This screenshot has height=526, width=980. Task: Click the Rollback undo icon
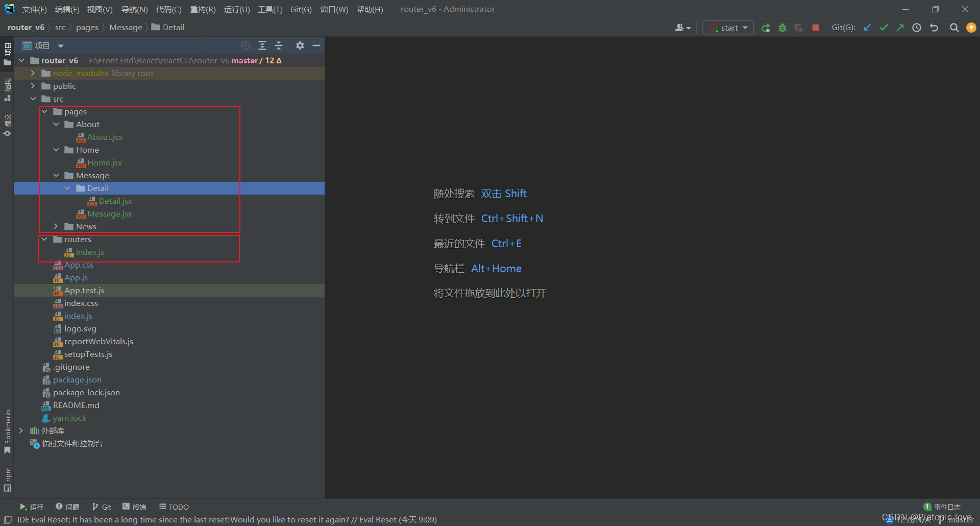934,28
